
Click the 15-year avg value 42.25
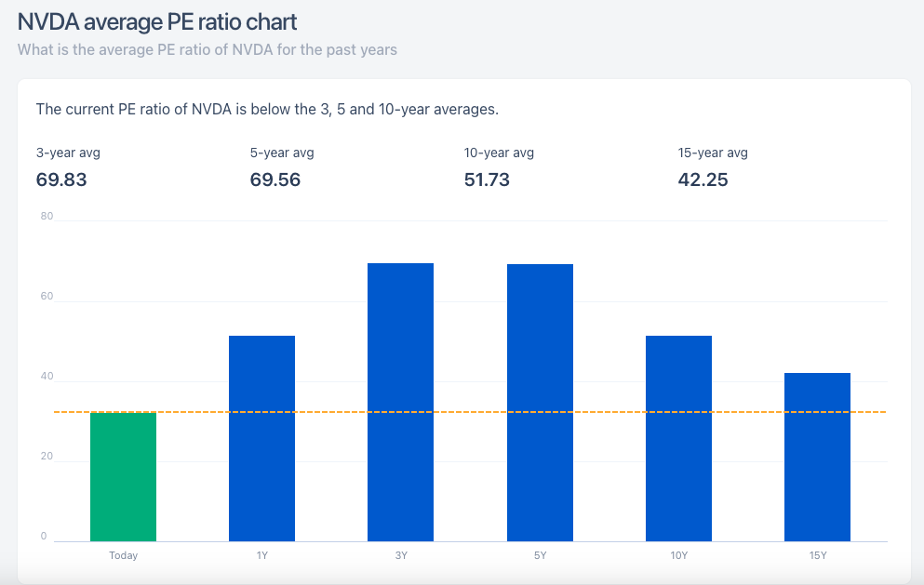point(703,179)
